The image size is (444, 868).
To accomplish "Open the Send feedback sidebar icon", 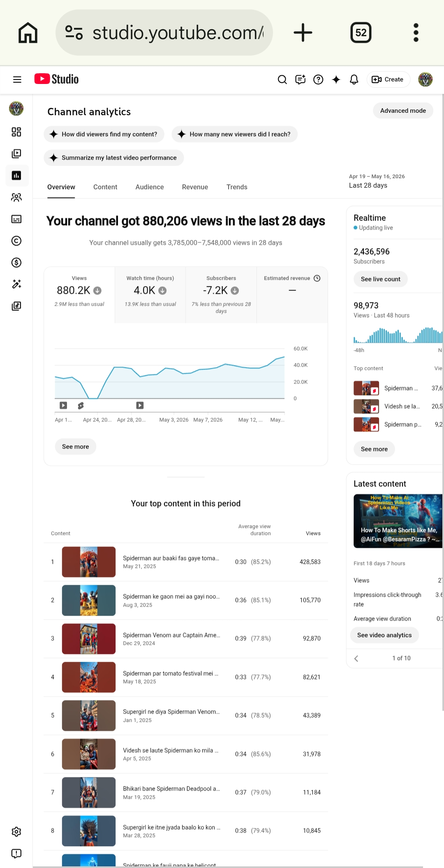I will point(16,854).
